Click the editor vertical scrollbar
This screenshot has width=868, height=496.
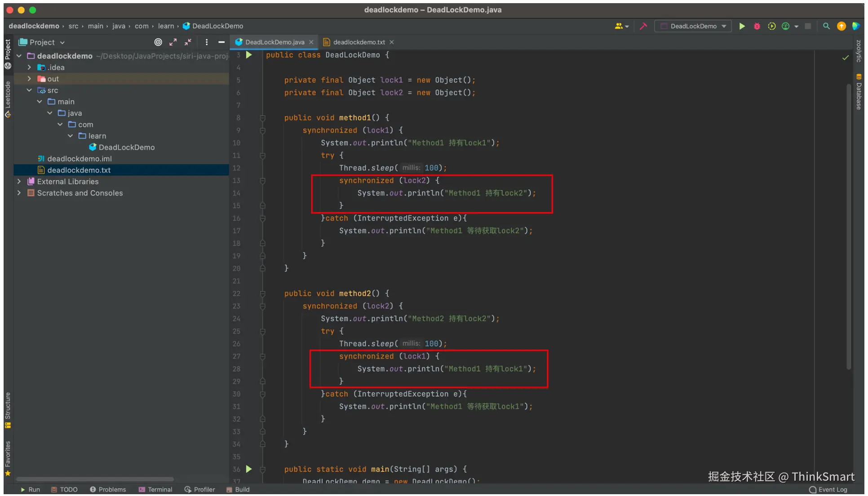click(x=849, y=225)
